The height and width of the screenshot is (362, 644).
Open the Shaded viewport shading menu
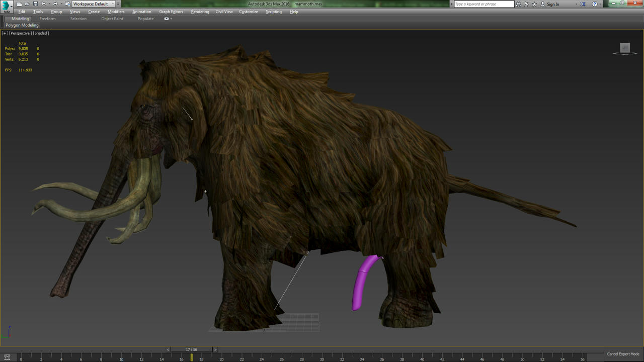[x=41, y=33]
